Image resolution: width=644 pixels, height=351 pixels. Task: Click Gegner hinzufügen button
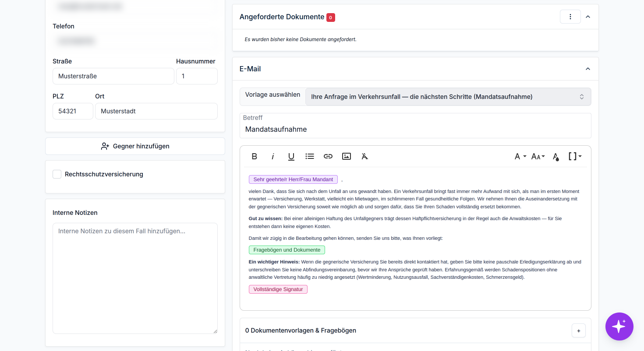135,146
